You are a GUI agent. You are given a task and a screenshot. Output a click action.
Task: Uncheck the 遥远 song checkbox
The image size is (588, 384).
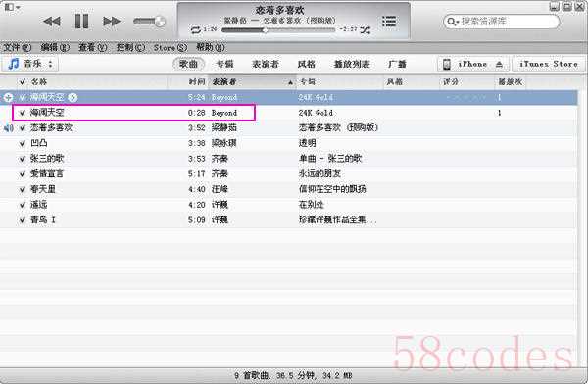[23, 205]
